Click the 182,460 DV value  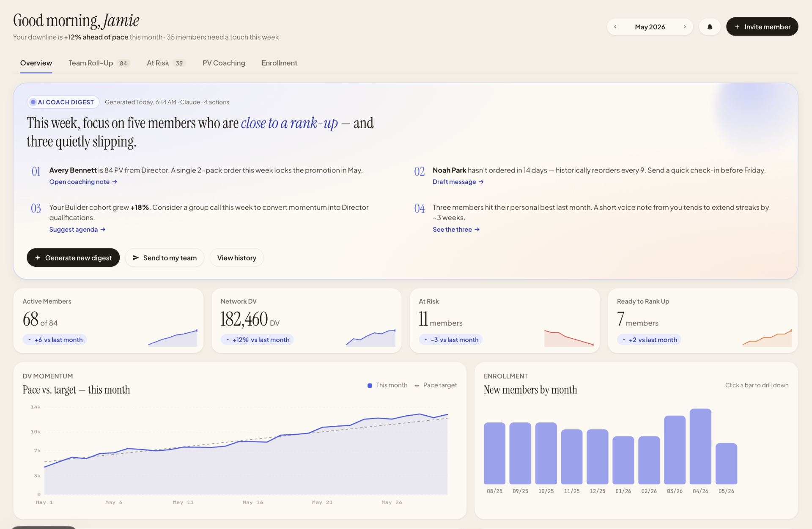[x=250, y=319]
